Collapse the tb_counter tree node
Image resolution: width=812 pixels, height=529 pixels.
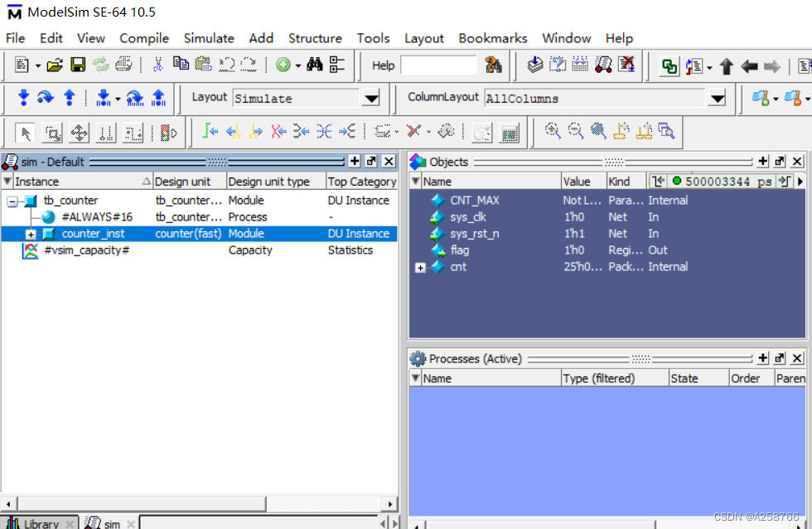click(x=12, y=201)
